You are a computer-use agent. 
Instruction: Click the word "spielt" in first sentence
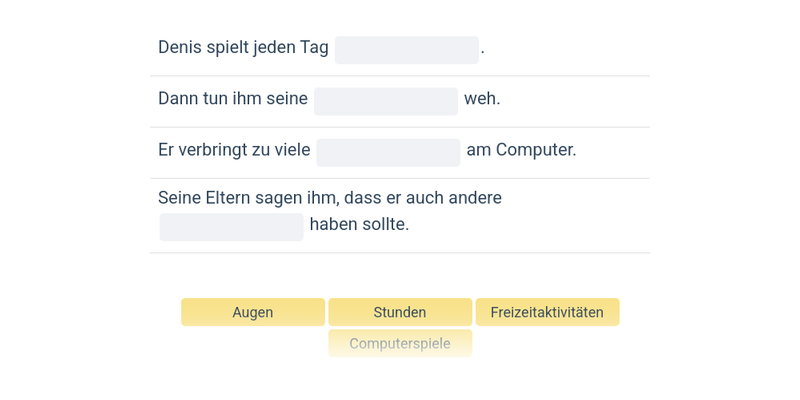coord(214,48)
